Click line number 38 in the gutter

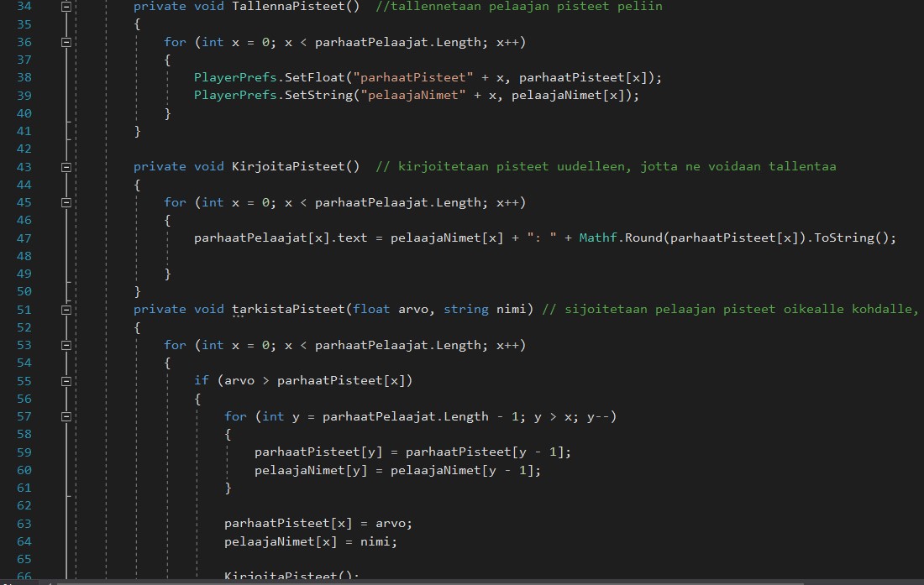[24, 77]
